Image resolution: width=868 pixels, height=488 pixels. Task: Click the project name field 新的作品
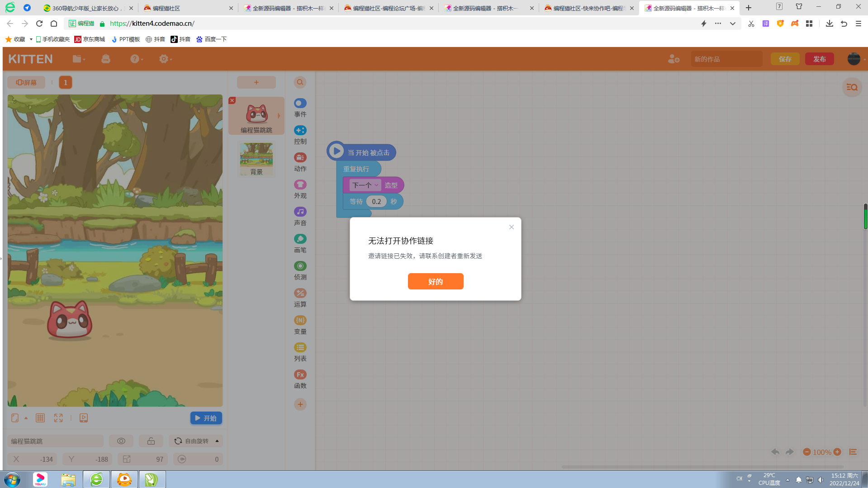[726, 59]
